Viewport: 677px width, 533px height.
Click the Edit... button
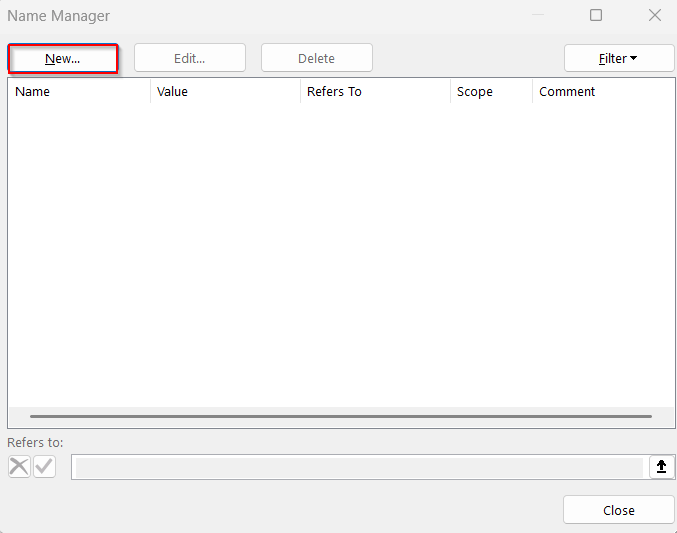click(x=190, y=58)
